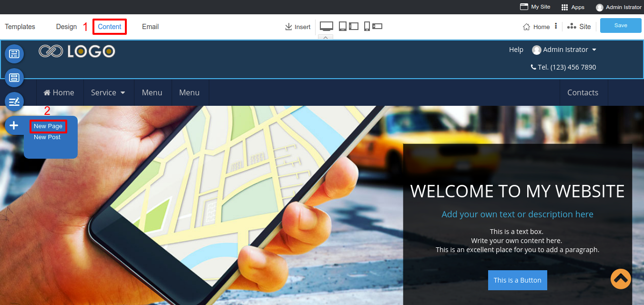Click 'This is a text box.' line
The width and height of the screenshot is (644, 305).
[517, 232]
